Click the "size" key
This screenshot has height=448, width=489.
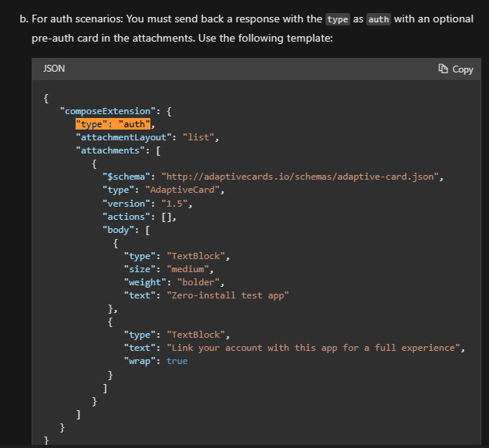(140, 269)
